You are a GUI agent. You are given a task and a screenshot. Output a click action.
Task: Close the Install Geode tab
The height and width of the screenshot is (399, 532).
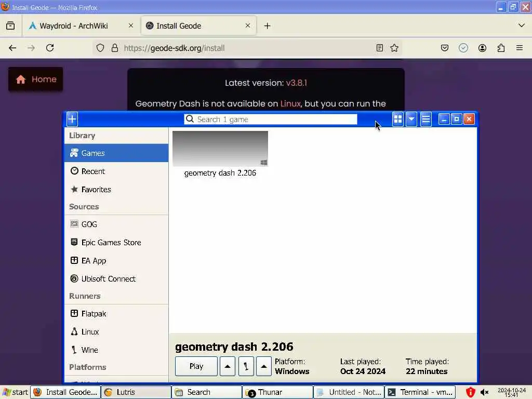(x=248, y=26)
